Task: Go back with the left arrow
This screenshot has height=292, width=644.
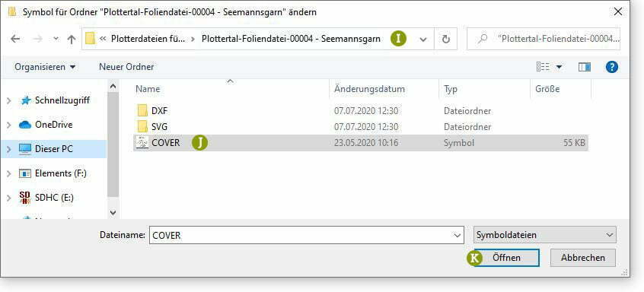Action: 15,39
